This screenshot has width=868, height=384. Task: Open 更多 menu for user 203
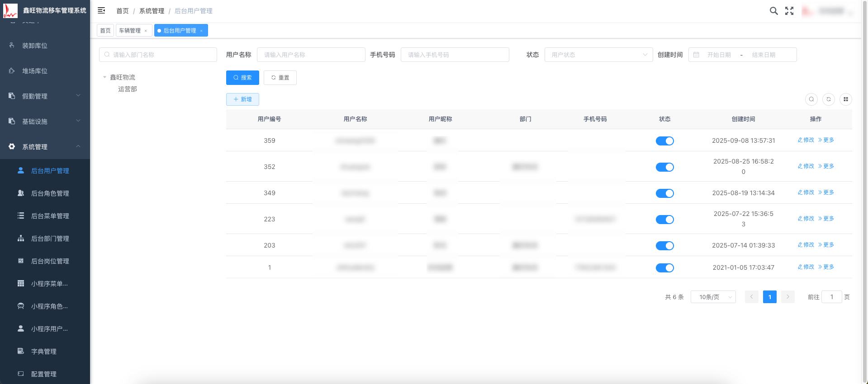[826, 245]
